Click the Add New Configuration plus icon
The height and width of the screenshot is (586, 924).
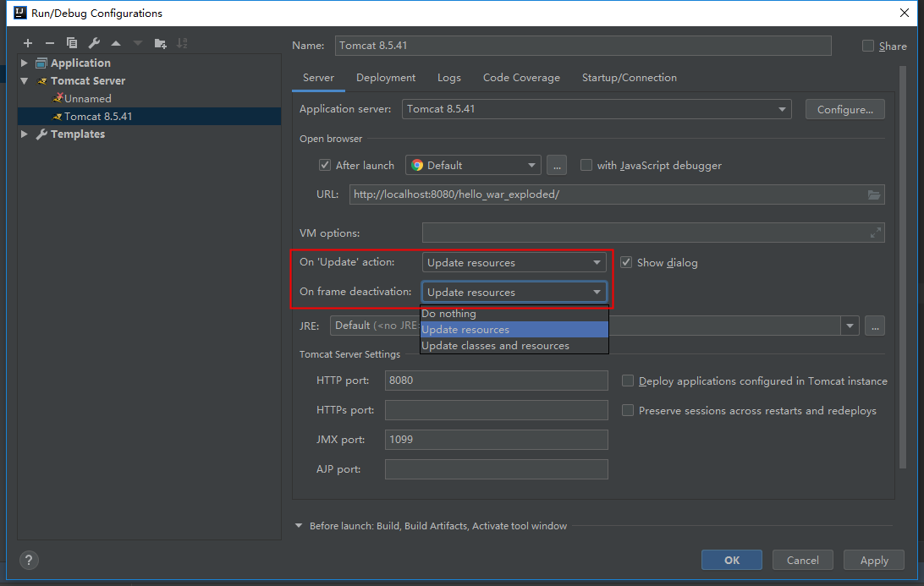point(28,43)
